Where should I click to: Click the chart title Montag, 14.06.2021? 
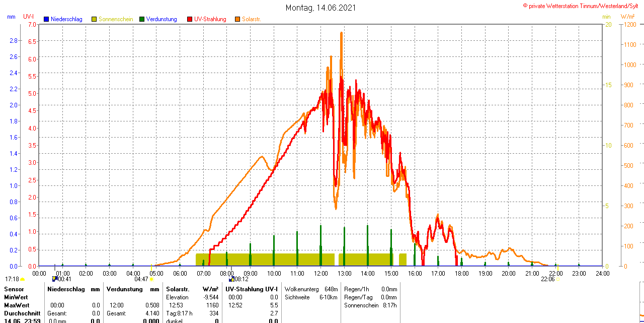pyautogui.click(x=321, y=8)
